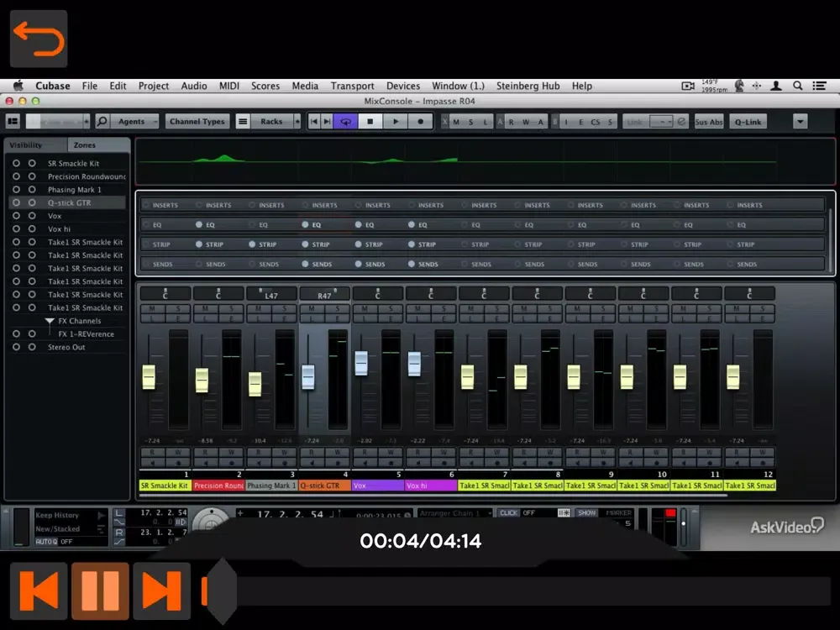Image resolution: width=840 pixels, height=630 pixels.
Task: Click the video progress scrubber handle
Action: (x=221, y=591)
